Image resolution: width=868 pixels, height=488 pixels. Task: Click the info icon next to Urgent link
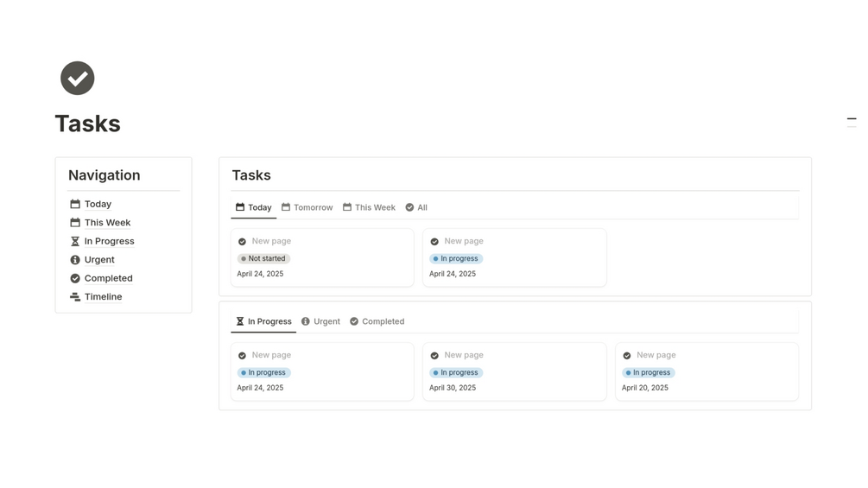click(x=75, y=260)
